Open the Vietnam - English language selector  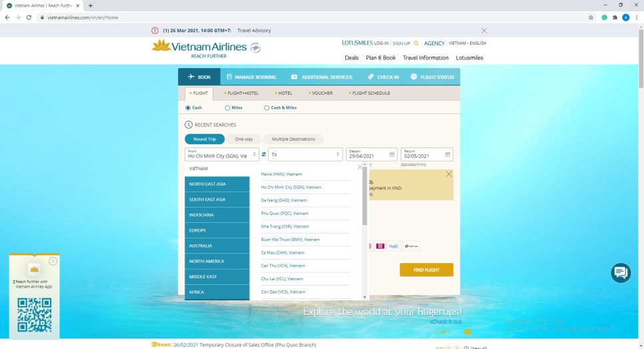pos(467,43)
